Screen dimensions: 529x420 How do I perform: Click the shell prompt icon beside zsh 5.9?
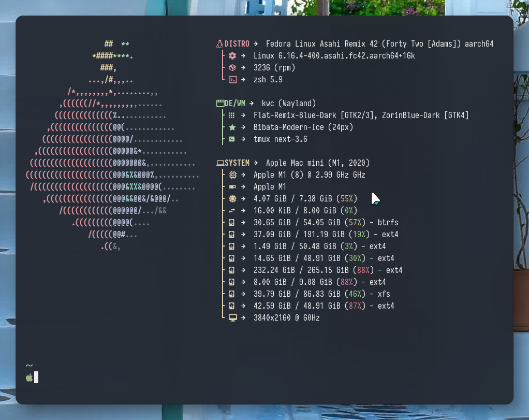233,80
